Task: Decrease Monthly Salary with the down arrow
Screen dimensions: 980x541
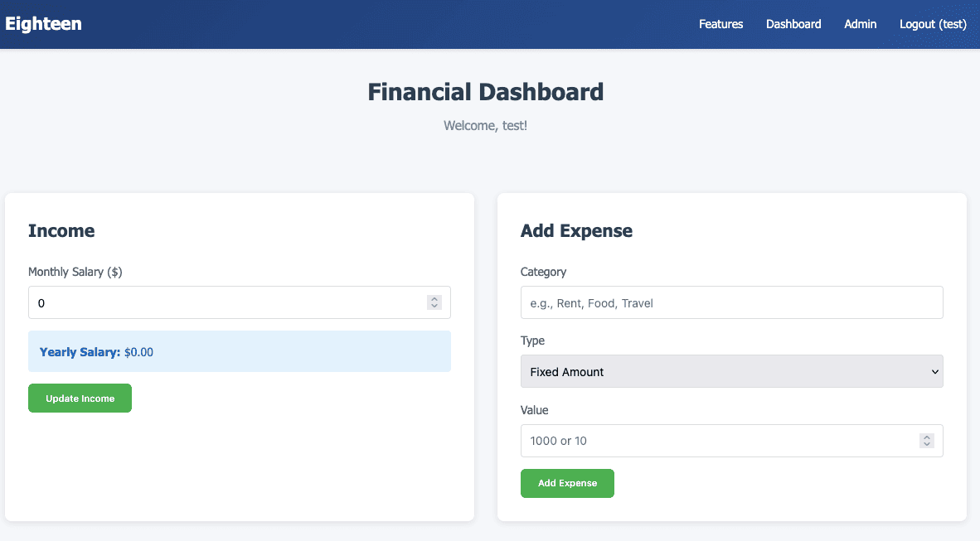Action: [x=434, y=307]
